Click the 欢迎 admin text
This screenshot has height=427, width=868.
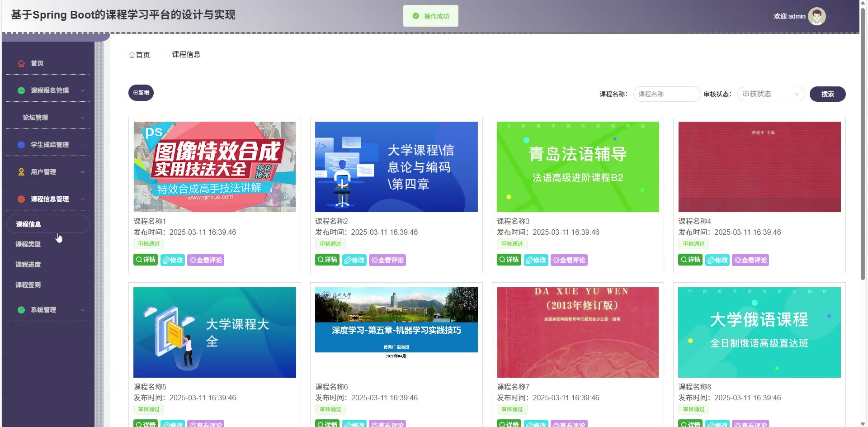[789, 16]
